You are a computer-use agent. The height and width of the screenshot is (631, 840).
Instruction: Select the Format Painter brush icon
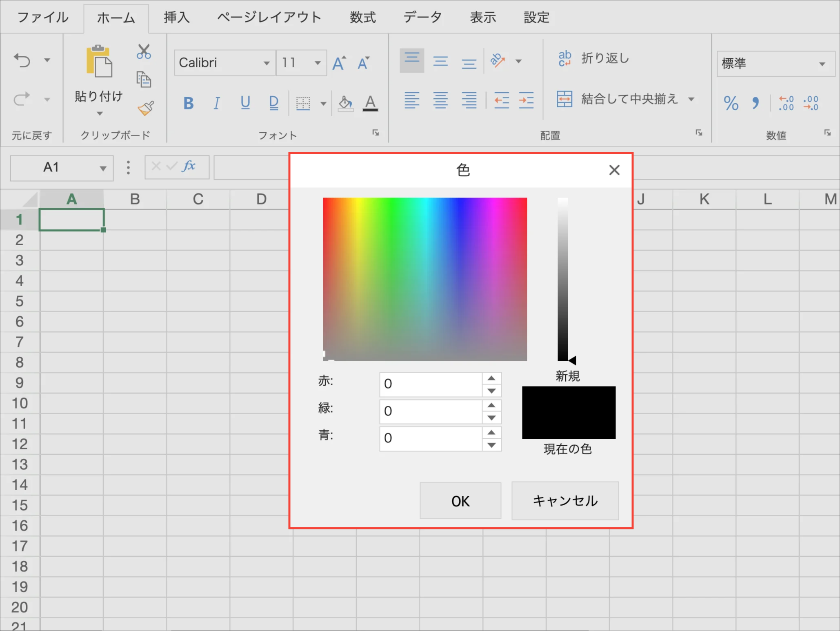tap(145, 108)
